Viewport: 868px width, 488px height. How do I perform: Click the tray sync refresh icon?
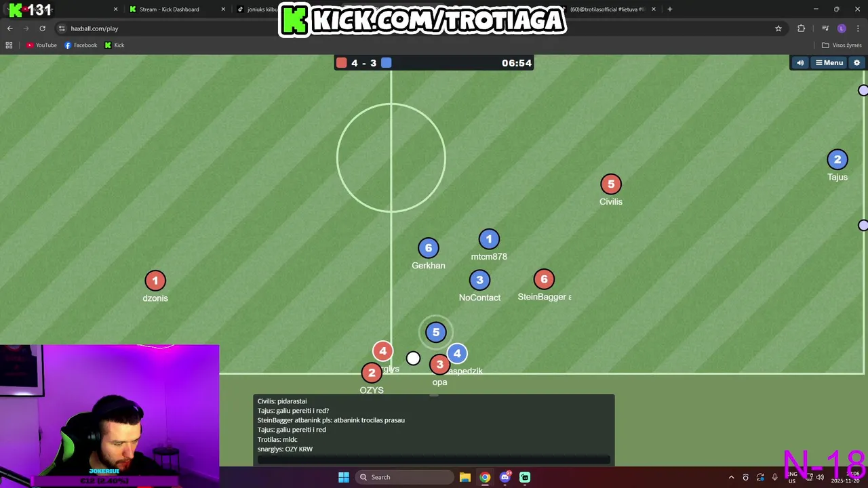point(760,477)
